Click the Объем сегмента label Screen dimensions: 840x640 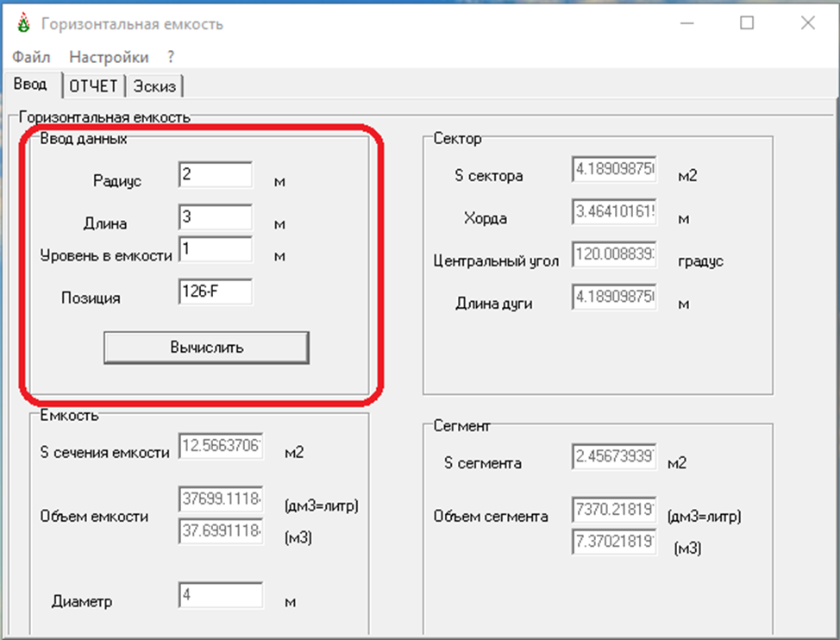click(x=491, y=517)
